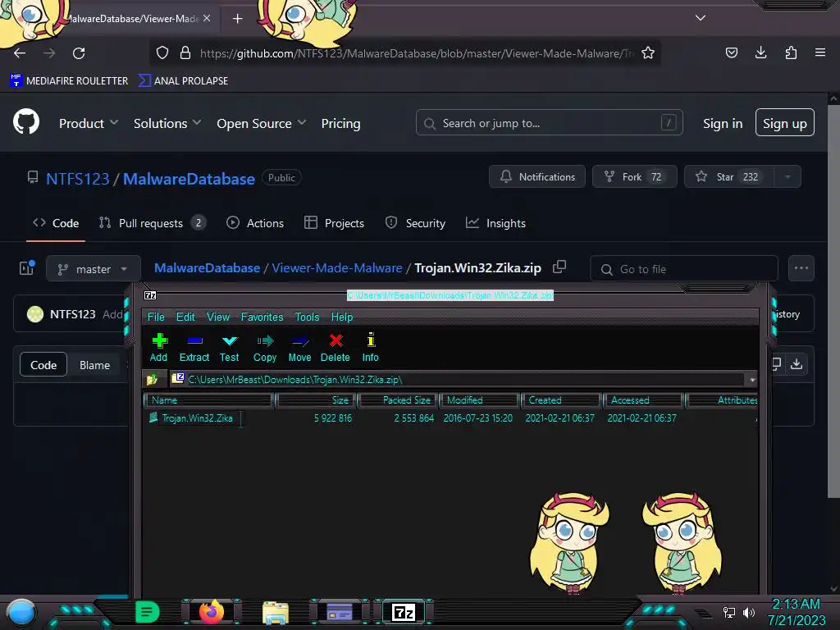
Task: Click the Firefox bookmark star icon
Action: click(648, 52)
